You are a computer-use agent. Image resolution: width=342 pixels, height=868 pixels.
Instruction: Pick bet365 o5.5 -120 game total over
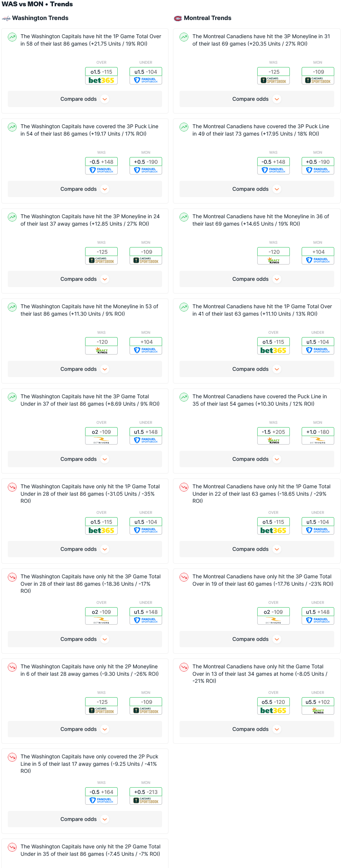pos(273,706)
